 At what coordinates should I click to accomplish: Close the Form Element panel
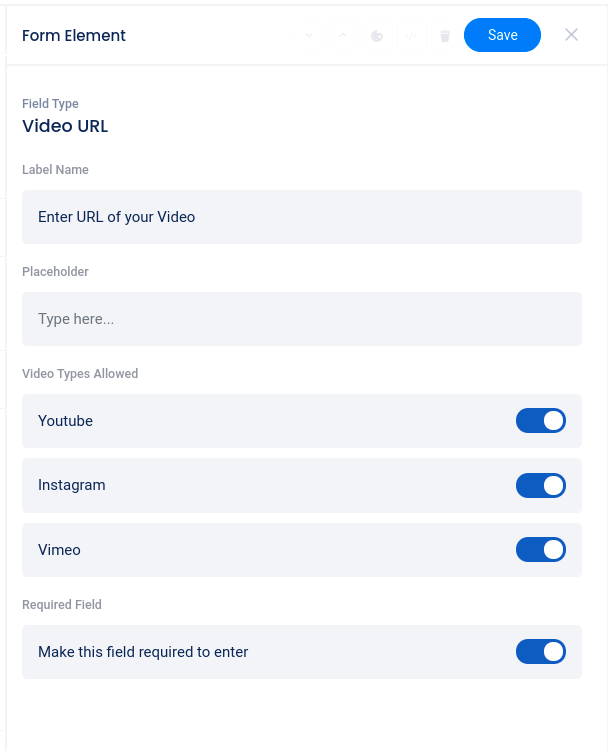coord(571,35)
